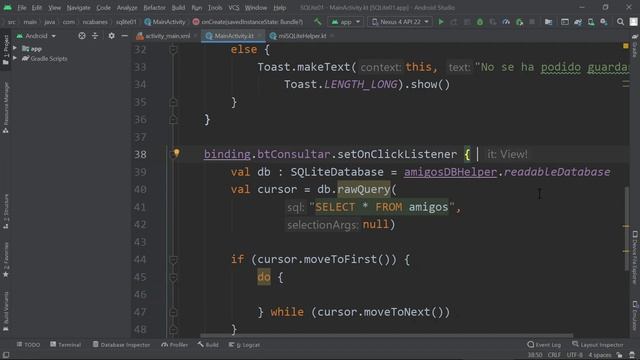Toggle the Project tool window side tab
Image resolution: width=640 pixels, height=360 pixels.
(x=6, y=49)
